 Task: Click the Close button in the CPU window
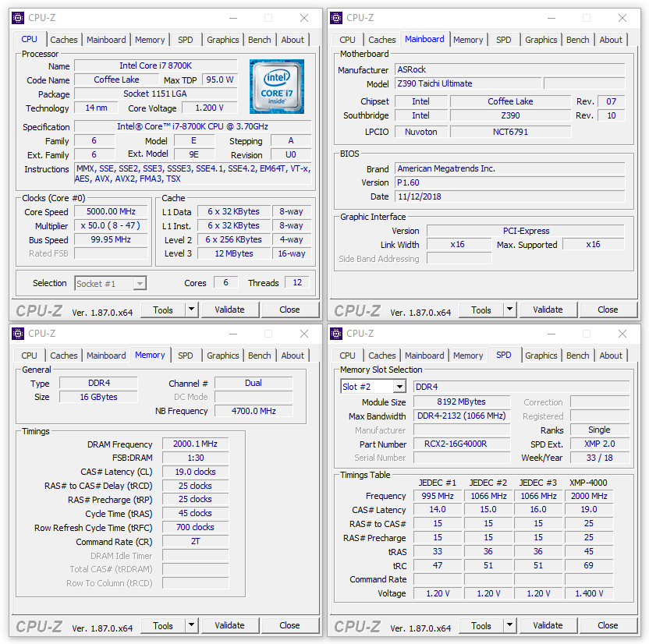289,310
